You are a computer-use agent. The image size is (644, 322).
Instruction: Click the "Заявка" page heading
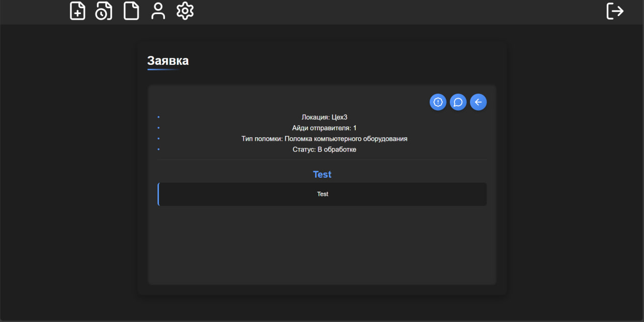pyautogui.click(x=168, y=61)
